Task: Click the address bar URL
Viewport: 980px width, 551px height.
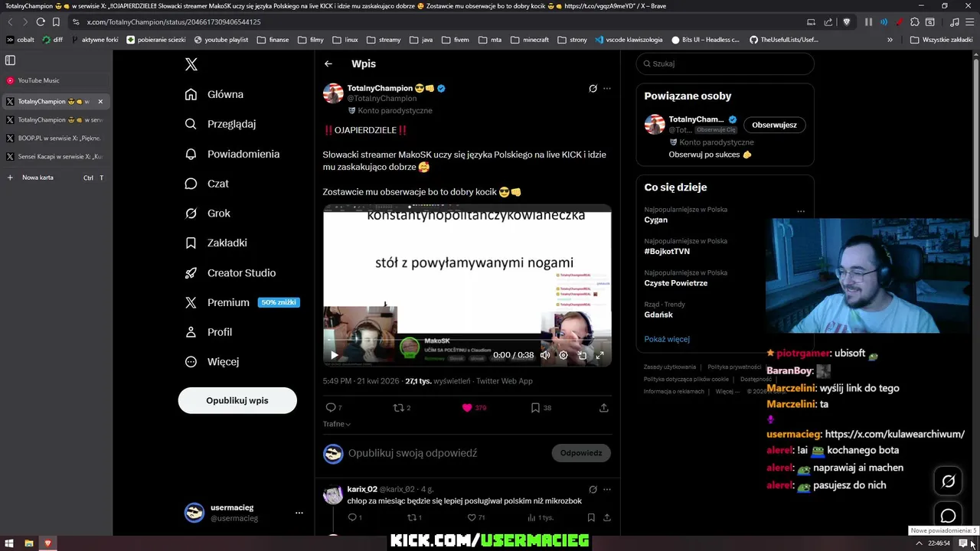Action: click(174, 22)
